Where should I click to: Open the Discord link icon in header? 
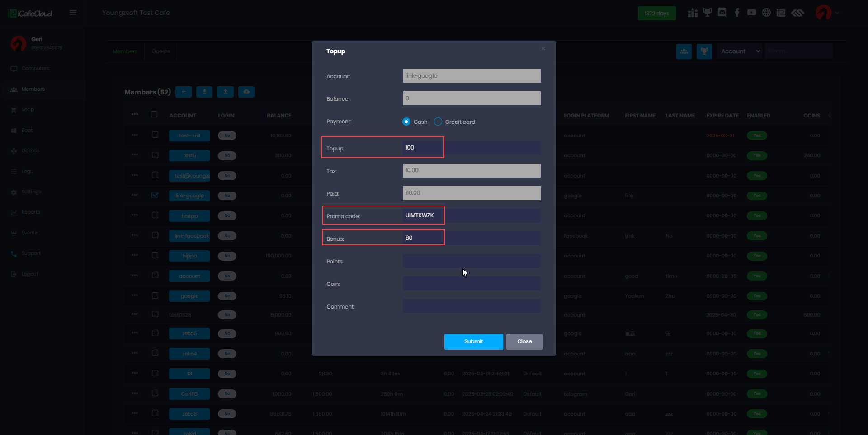(x=722, y=13)
